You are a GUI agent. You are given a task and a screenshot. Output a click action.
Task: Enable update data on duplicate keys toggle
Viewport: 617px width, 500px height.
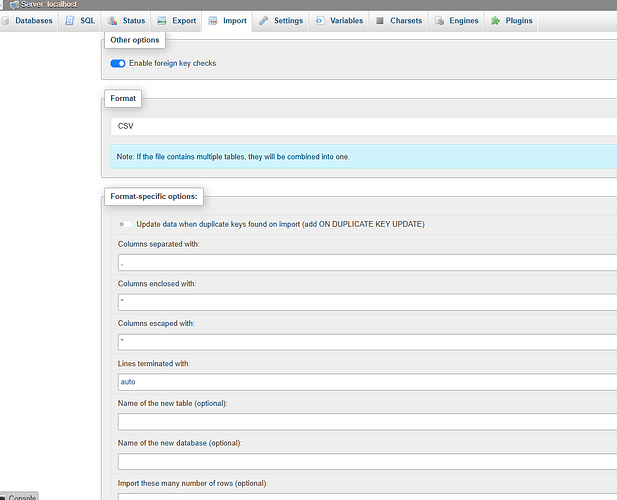point(125,224)
